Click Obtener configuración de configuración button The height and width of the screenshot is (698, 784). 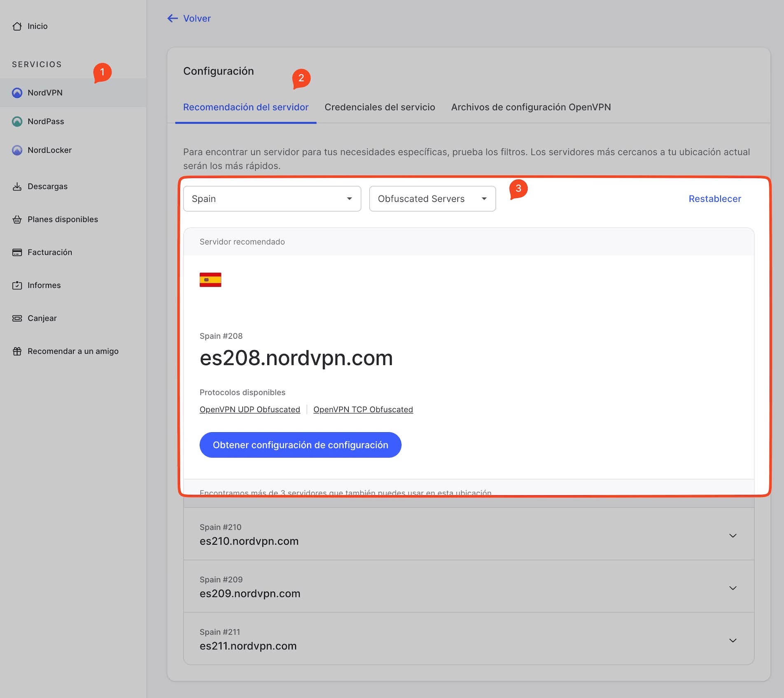301,445
